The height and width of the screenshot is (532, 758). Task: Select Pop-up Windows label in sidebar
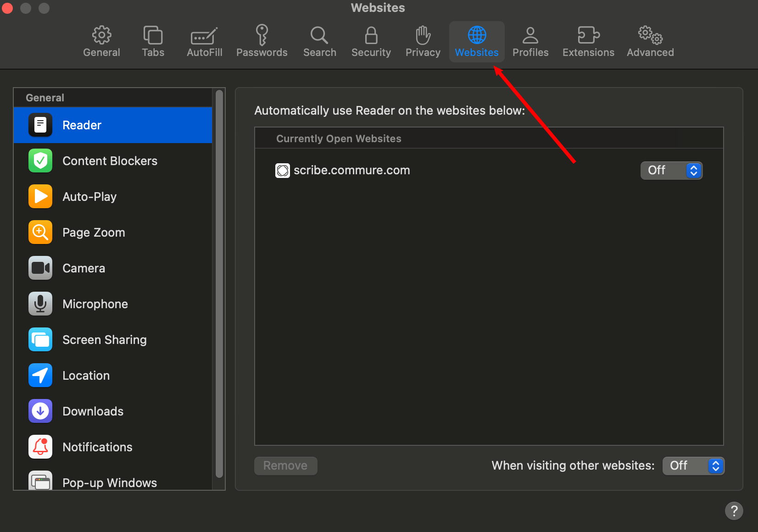[110, 483]
